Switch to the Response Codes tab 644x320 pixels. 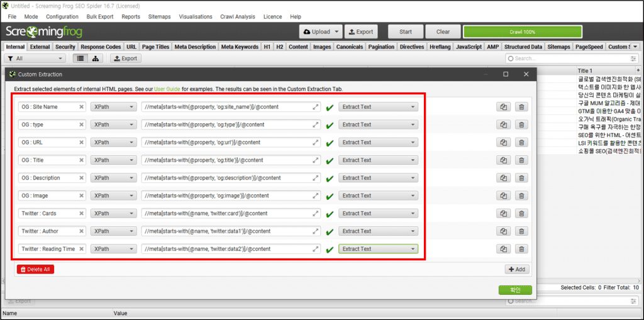pos(101,47)
